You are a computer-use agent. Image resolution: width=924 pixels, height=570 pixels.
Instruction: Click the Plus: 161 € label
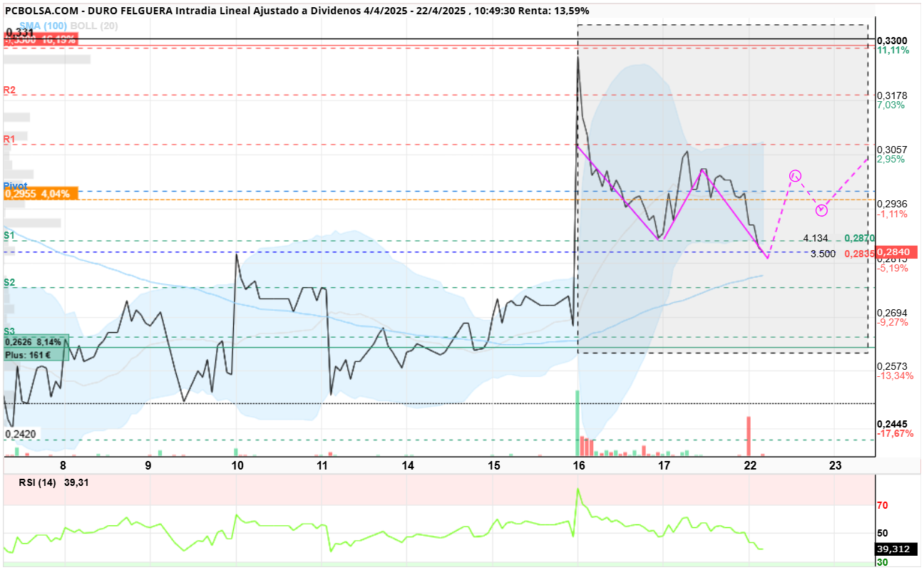[x=27, y=354]
